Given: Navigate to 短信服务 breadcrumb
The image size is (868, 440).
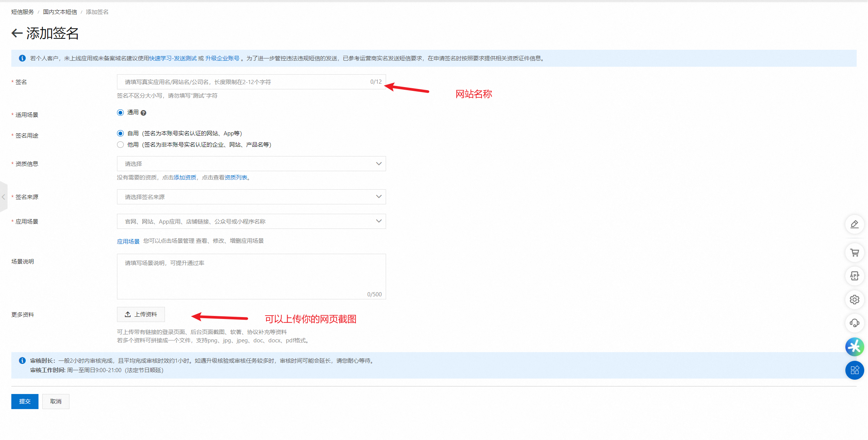Looking at the screenshot, I should 22,12.
